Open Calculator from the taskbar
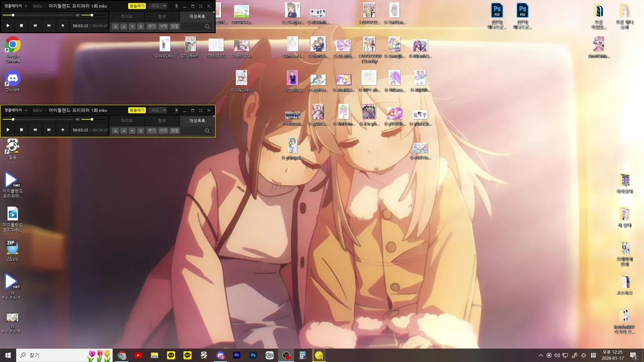 pyautogui.click(x=302, y=355)
